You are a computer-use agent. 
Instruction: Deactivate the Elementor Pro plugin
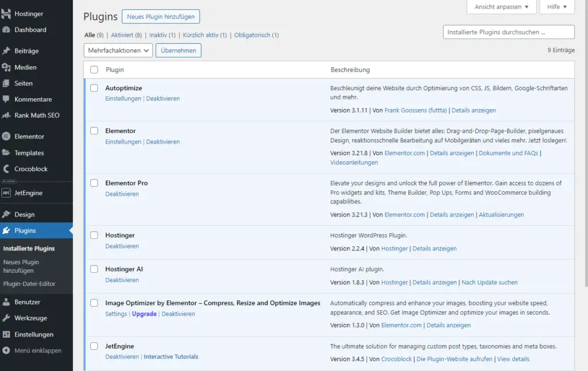click(x=122, y=194)
